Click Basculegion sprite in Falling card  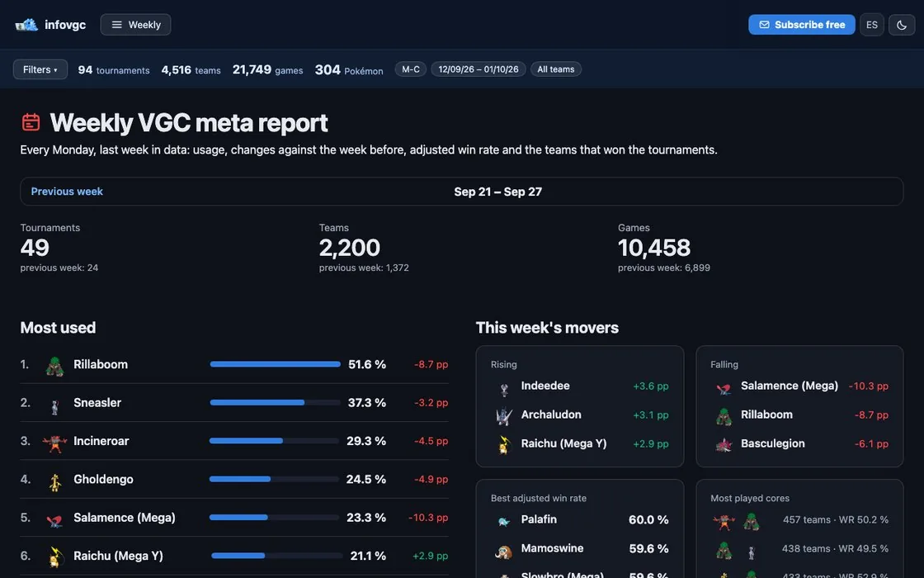tap(724, 445)
